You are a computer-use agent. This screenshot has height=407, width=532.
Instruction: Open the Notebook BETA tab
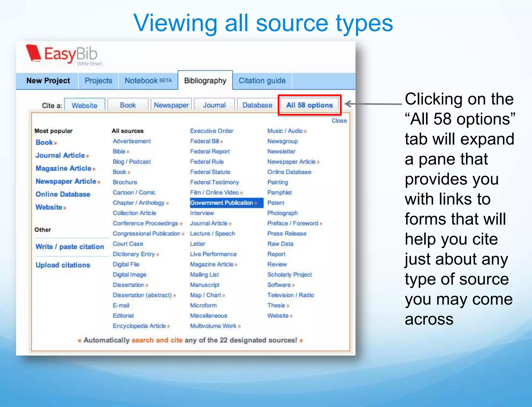pos(148,81)
